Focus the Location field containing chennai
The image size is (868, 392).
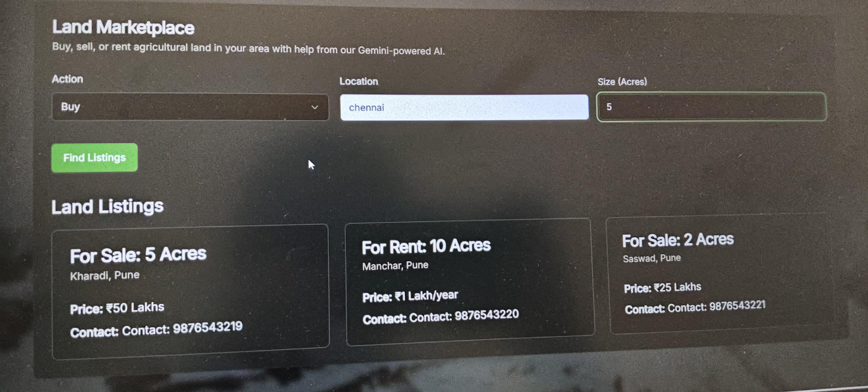pos(464,107)
